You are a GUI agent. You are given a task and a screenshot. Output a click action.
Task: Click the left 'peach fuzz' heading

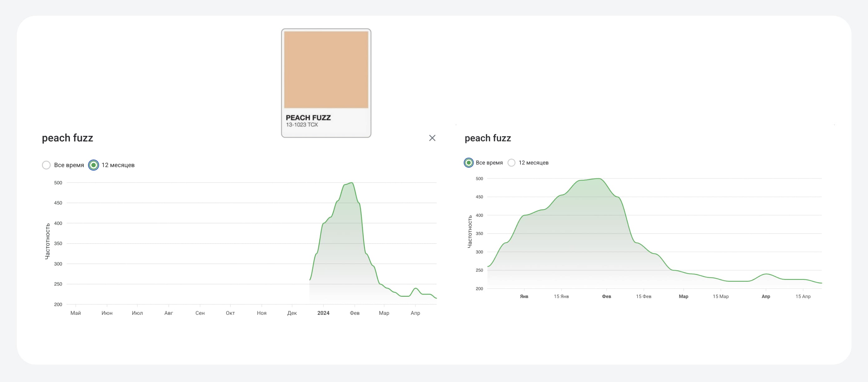coord(67,138)
